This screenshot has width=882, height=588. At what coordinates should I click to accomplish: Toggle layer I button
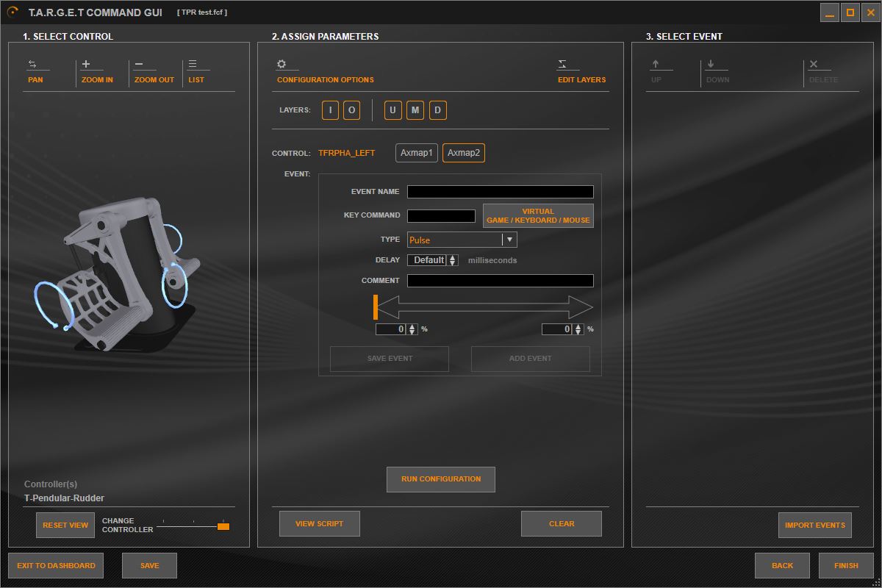point(330,110)
